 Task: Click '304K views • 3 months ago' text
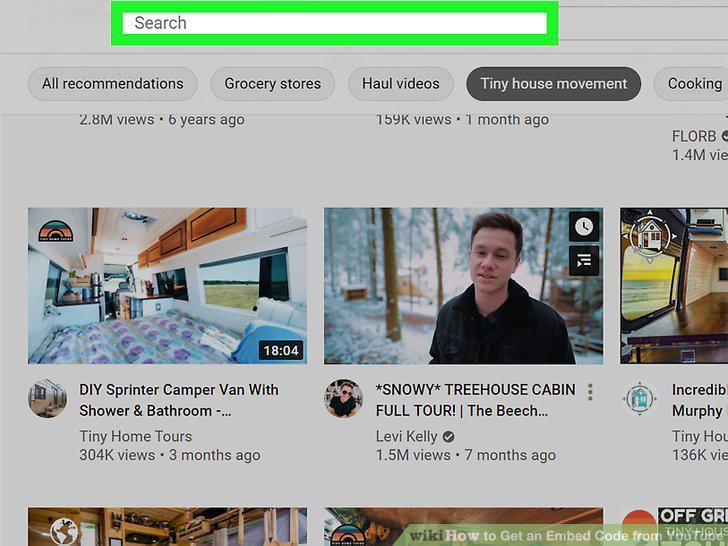click(x=170, y=455)
